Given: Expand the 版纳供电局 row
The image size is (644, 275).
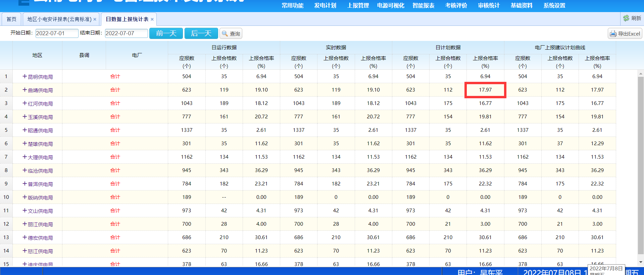Looking at the screenshot, I should [x=25, y=197].
